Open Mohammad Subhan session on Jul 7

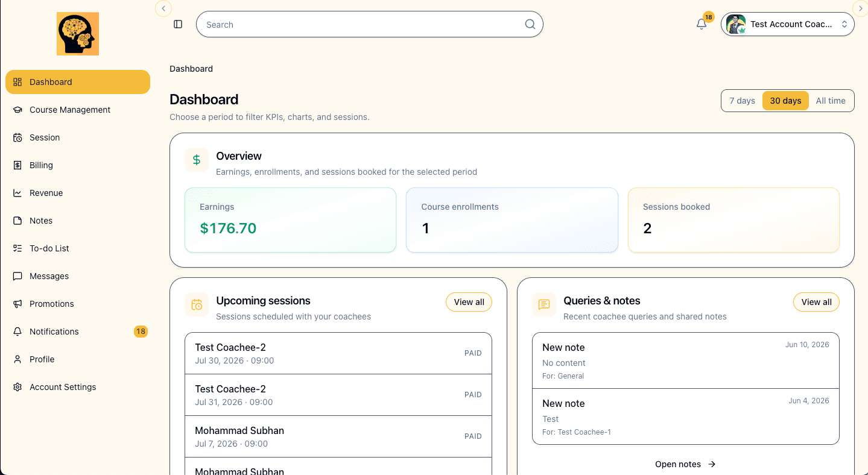[338, 436]
